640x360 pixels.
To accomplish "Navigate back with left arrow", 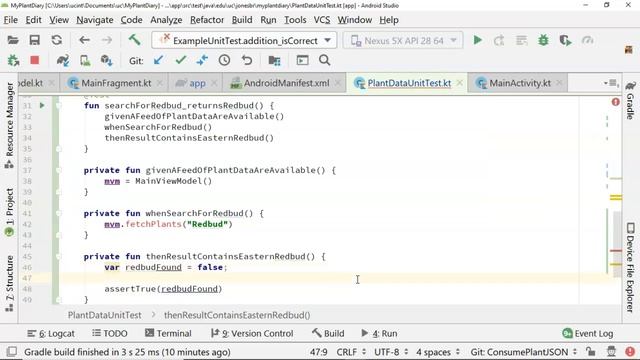I will click(84, 40).
